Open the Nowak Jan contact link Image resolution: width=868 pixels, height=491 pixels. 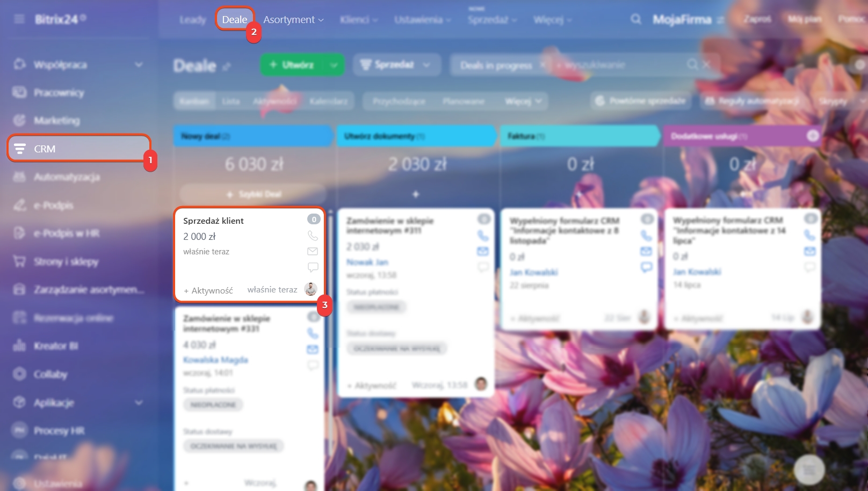coord(367,262)
